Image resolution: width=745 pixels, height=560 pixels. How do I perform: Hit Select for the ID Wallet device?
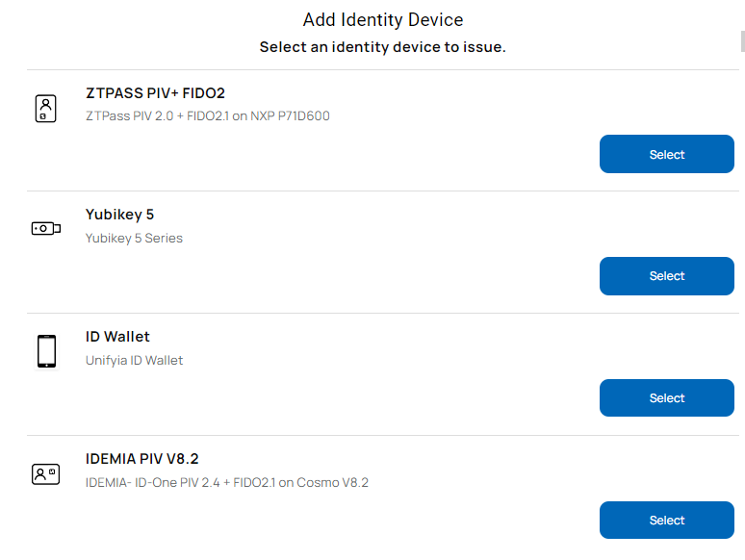coord(666,398)
